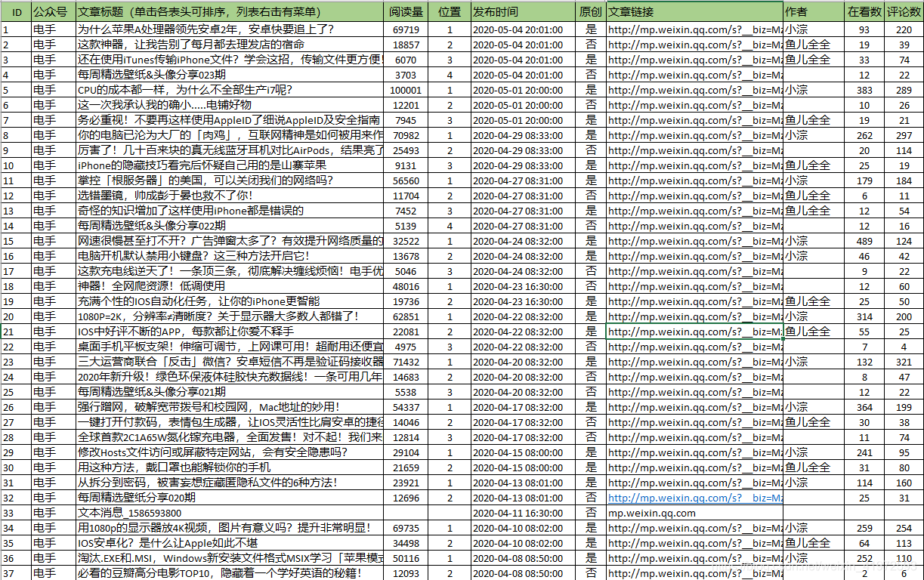Click the title 这一次我承认我的确小.....电铺好物
This screenshot has width=924, height=580.
point(165,105)
